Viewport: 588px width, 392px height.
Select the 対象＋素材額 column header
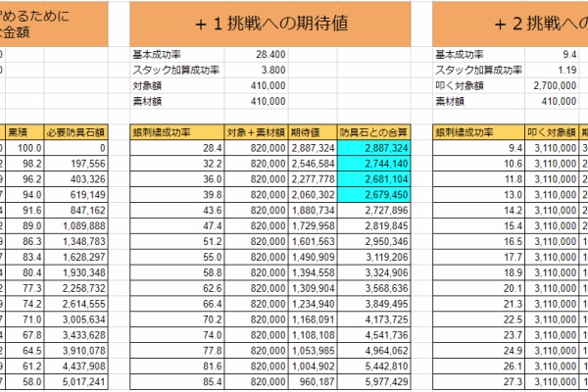(258, 130)
